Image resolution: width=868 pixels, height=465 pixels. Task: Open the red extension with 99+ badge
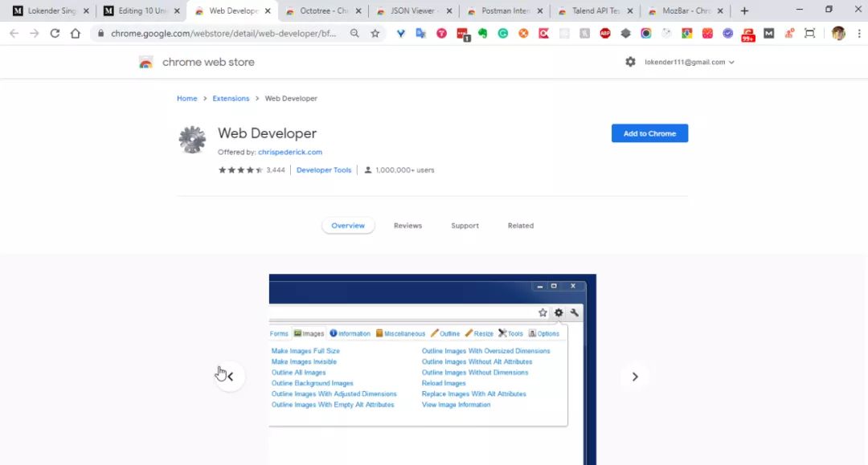pyautogui.click(x=748, y=35)
